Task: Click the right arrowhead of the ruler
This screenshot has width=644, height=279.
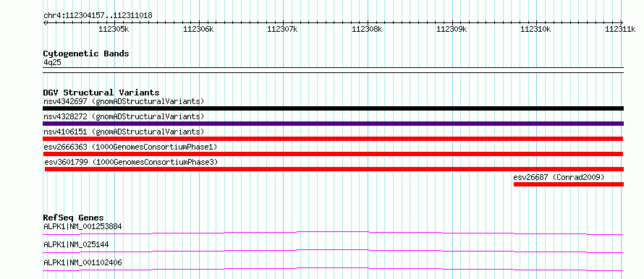Action: (x=622, y=22)
